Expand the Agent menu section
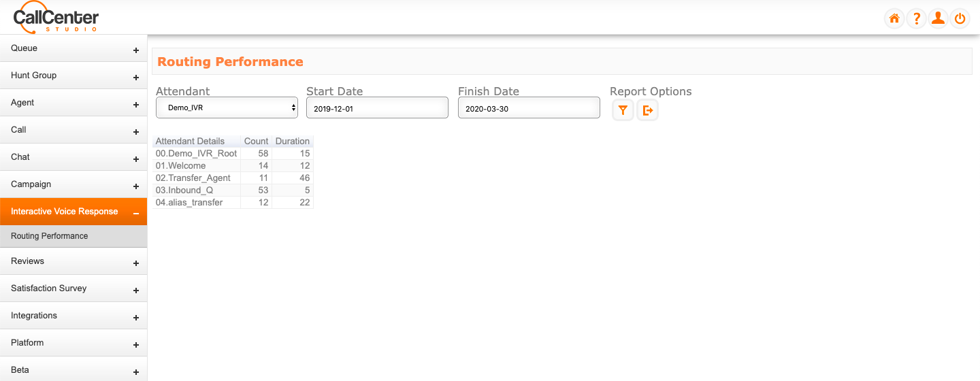This screenshot has height=381, width=980. coord(73,103)
